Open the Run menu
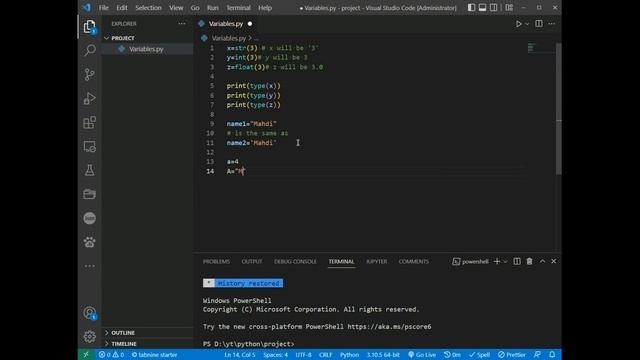This screenshot has width=640, height=360. point(213,8)
